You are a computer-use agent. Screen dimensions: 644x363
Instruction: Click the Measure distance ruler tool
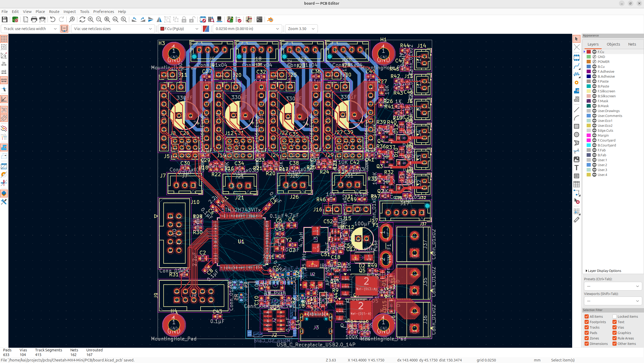point(577,220)
